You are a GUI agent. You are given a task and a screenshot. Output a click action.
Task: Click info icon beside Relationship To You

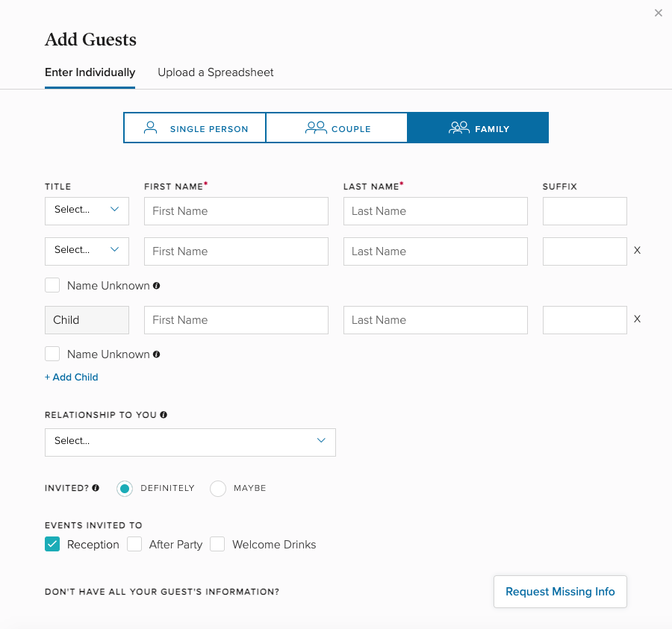164,415
